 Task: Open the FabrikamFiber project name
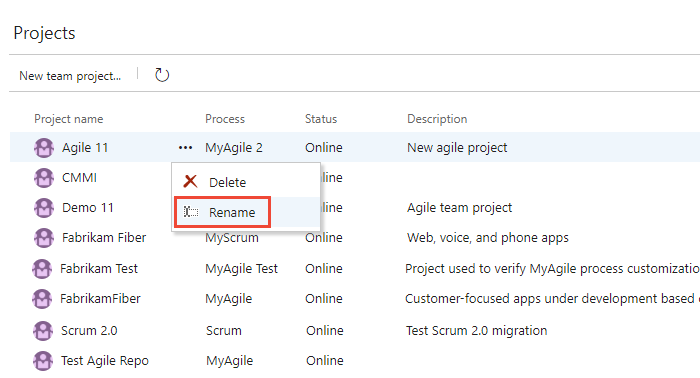click(100, 299)
